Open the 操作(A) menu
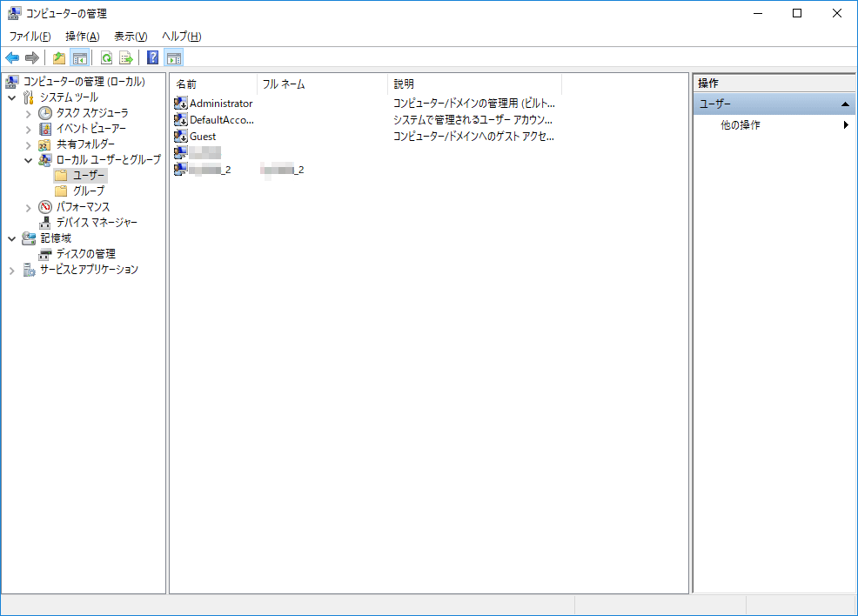Viewport: 858px width, 616px height. (83, 36)
